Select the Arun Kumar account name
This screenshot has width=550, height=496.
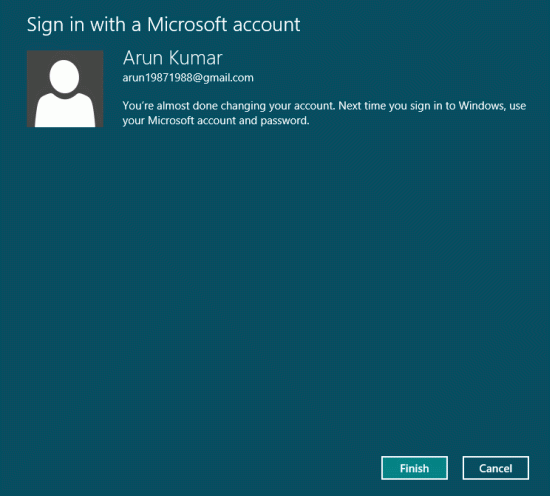pos(173,58)
